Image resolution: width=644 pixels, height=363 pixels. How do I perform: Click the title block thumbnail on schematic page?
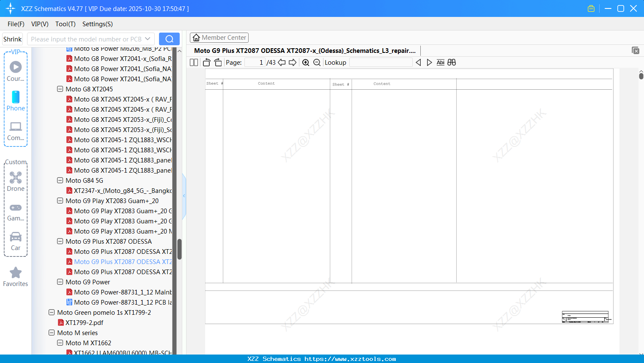pos(586,317)
